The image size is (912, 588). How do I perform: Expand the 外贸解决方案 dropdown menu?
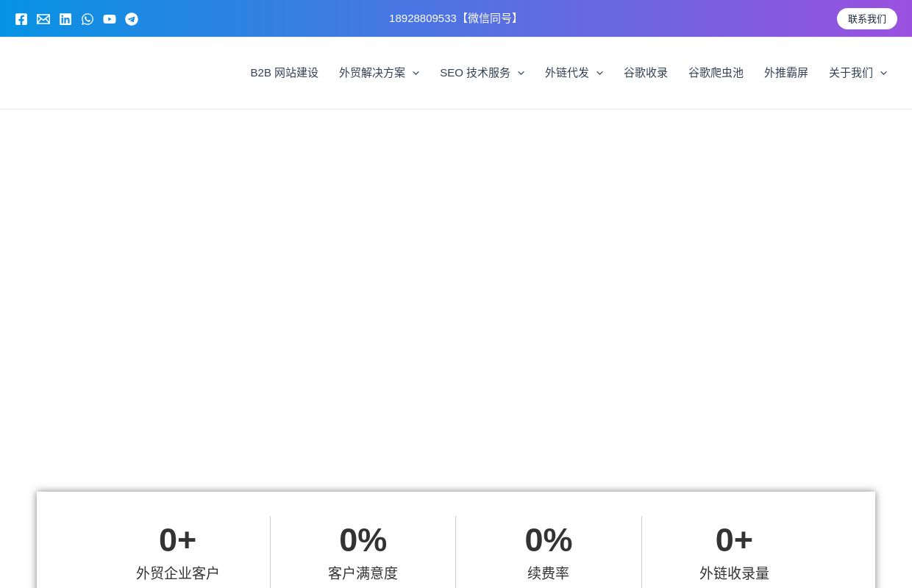point(416,73)
